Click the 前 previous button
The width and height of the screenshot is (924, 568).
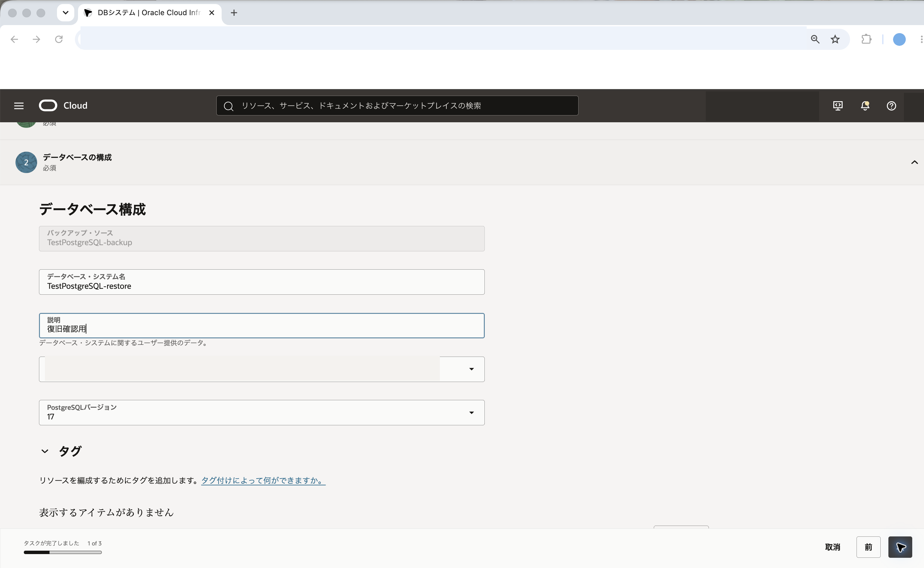pyautogui.click(x=868, y=547)
